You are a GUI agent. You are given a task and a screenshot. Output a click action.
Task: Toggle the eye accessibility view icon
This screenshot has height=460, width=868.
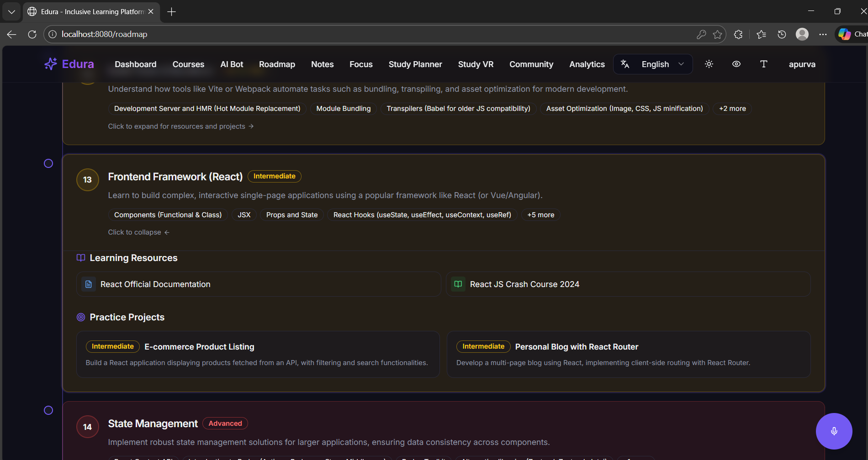tap(736, 64)
